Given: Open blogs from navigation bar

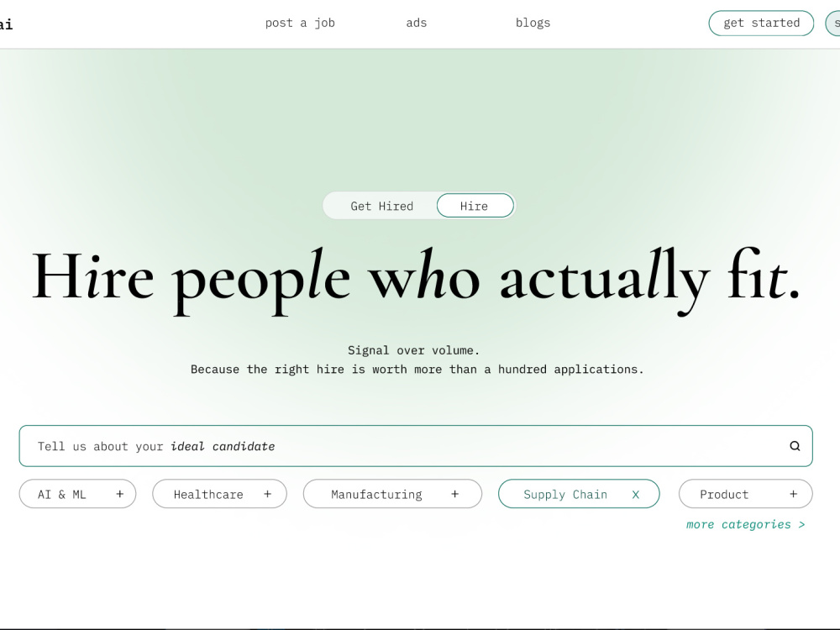Looking at the screenshot, I should 533,23.
